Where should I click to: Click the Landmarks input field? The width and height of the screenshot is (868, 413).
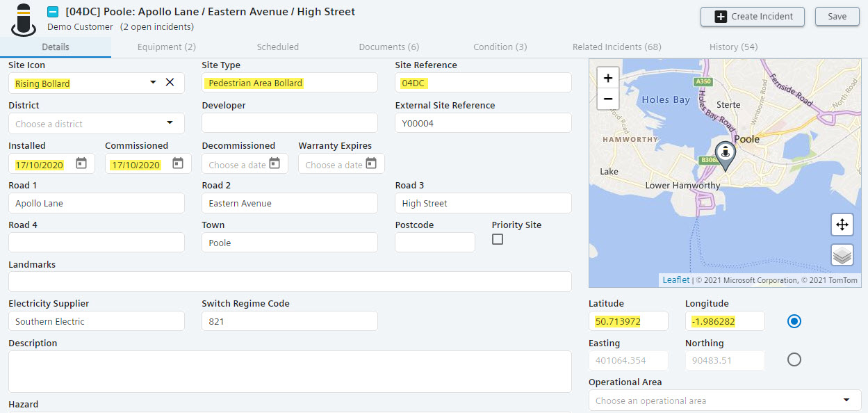point(290,282)
